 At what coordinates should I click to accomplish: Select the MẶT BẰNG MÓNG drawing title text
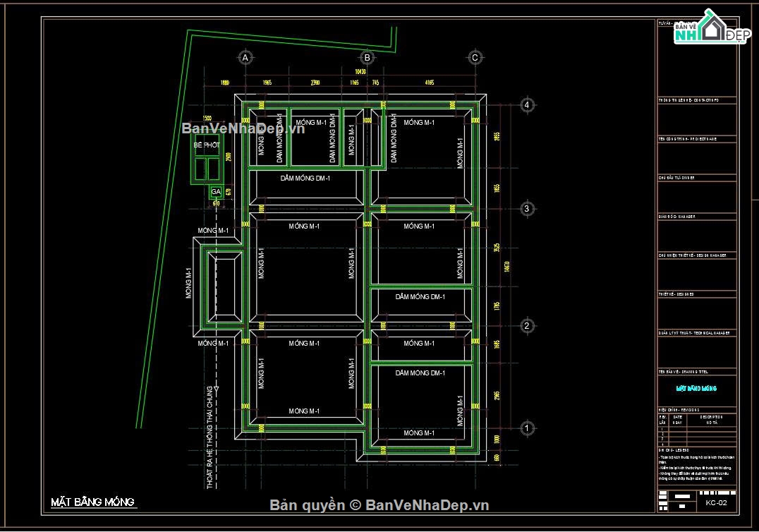(92, 502)
